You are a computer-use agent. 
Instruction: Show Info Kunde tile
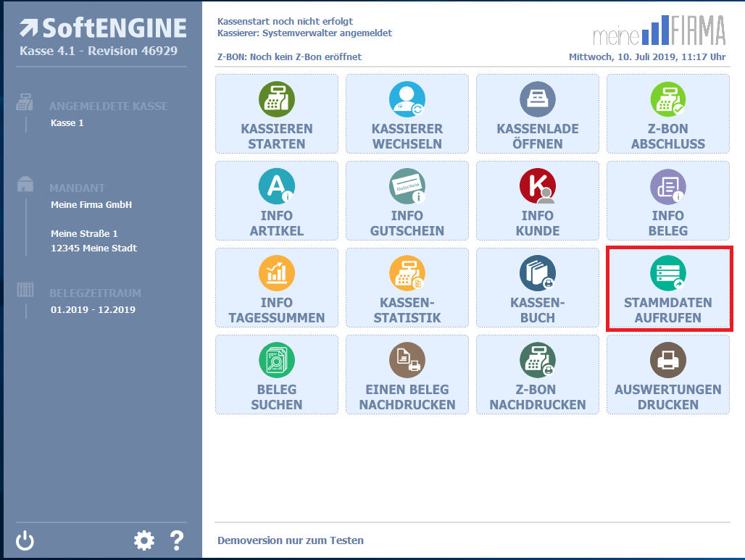[x=538, y=201]
